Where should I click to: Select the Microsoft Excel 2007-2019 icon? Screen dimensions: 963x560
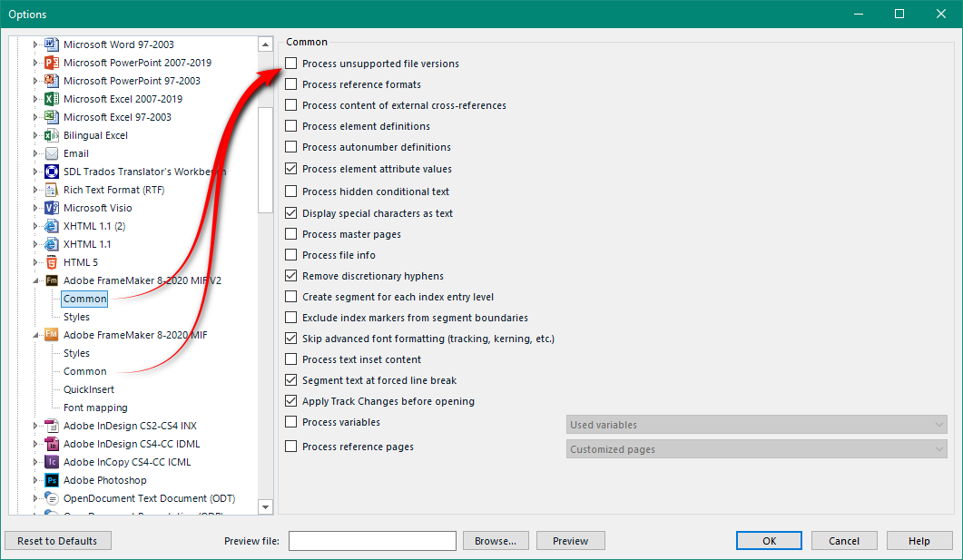pyautogui.click(x=53, y=99)
